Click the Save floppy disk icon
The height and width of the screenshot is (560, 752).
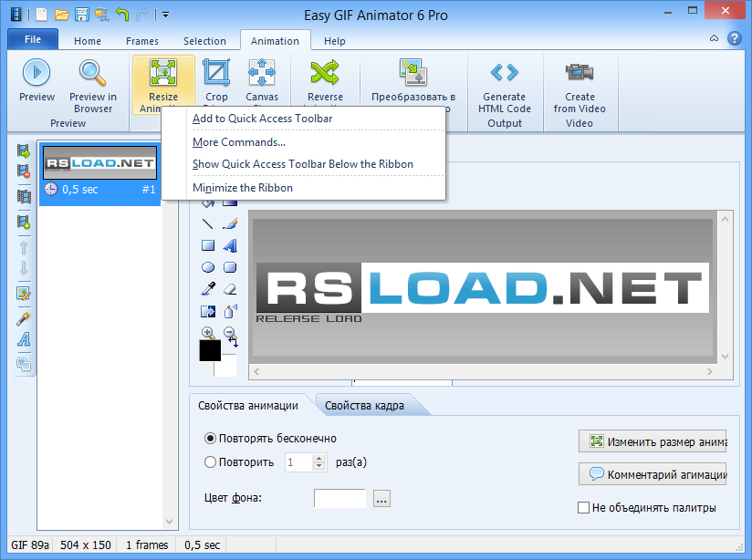(x=82, y=15)
